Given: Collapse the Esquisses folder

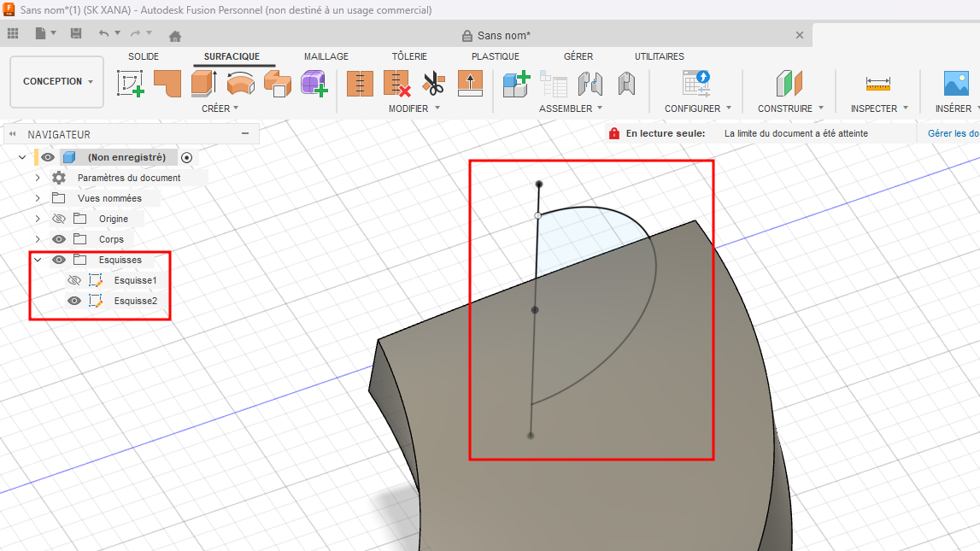Looking at the screenshot, I should coord(38,260).
